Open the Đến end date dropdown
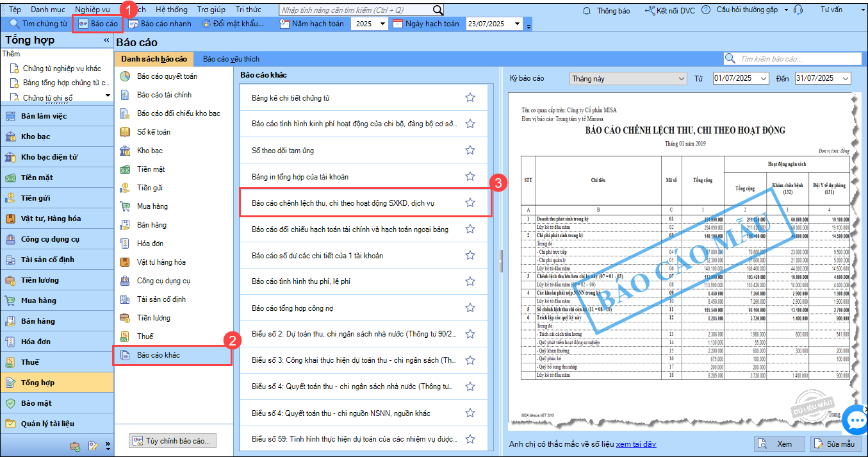 click(846, 78)
